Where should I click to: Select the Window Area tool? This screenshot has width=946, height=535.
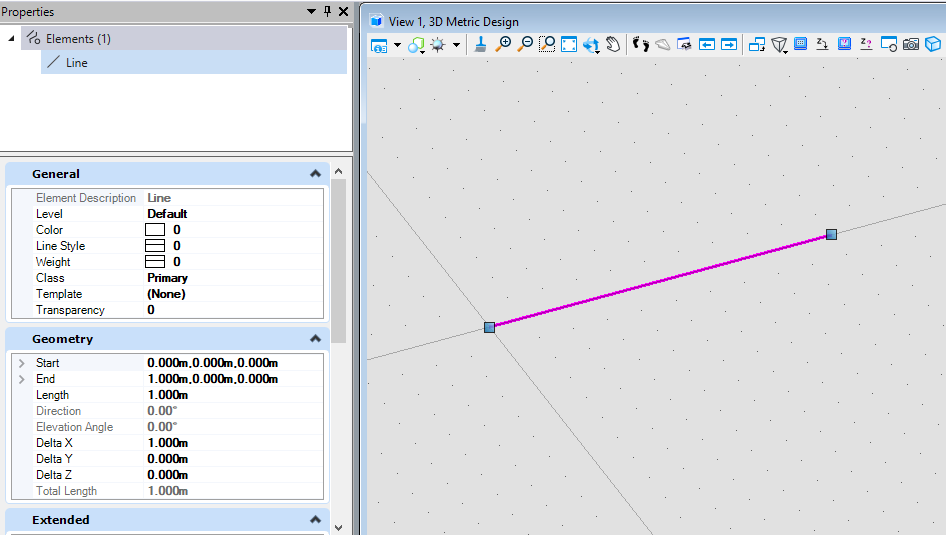[547, 44]
